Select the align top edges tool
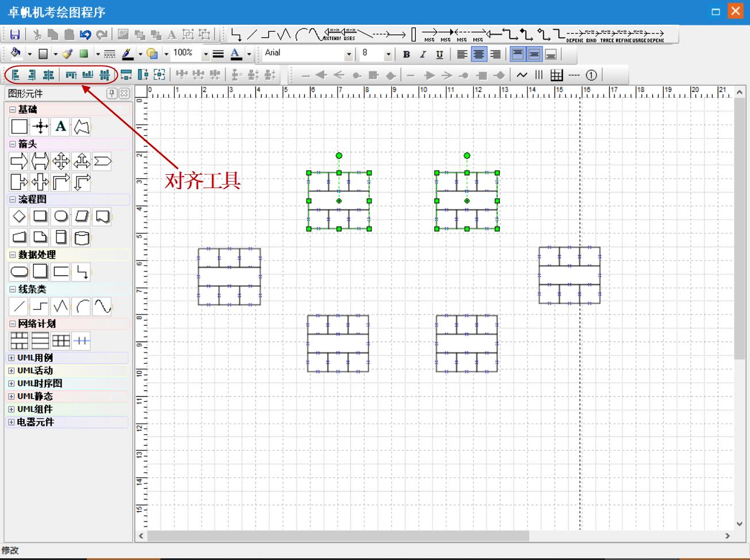750x560 pixels. click(x=71, y=75)
